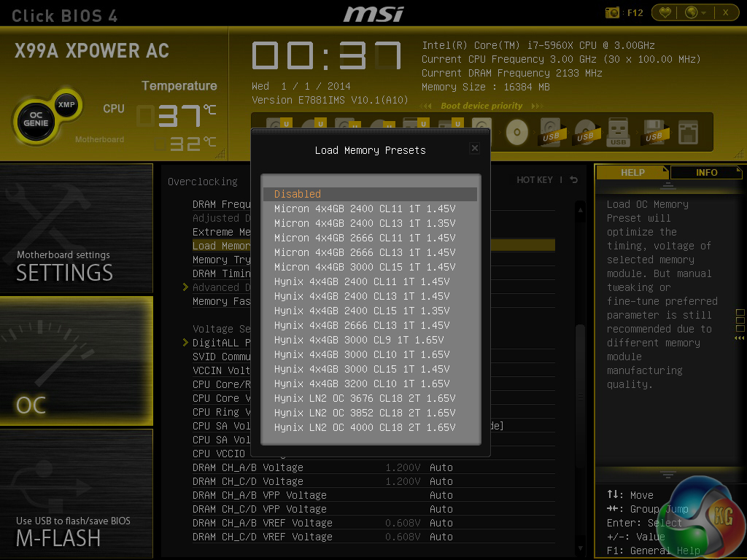Close the Load Memory Presets dialog
This screenshot has width=747, height=560.
pos(474,148)
